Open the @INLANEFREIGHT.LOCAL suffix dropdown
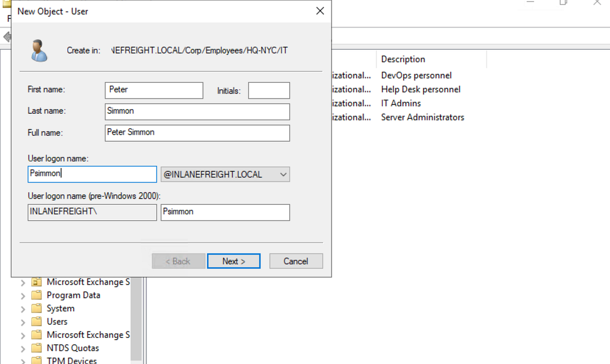The image size is (610, 364). [x=283, y=174]
